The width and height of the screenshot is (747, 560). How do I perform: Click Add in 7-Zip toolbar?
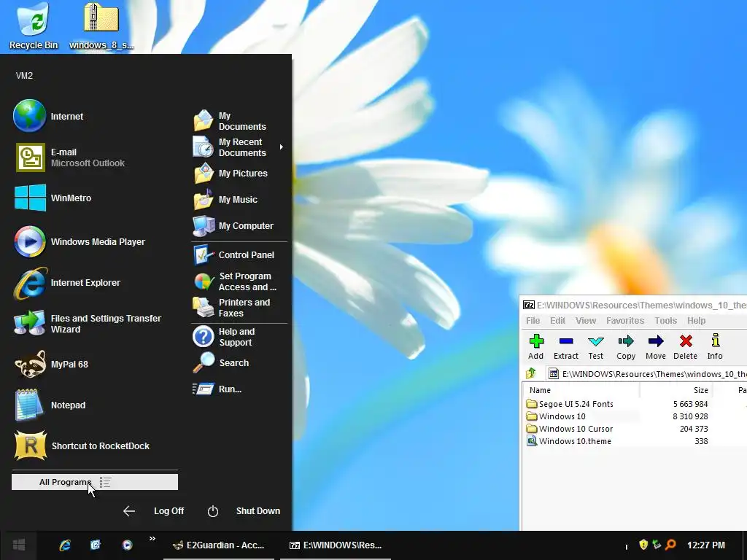click(536, 347)
